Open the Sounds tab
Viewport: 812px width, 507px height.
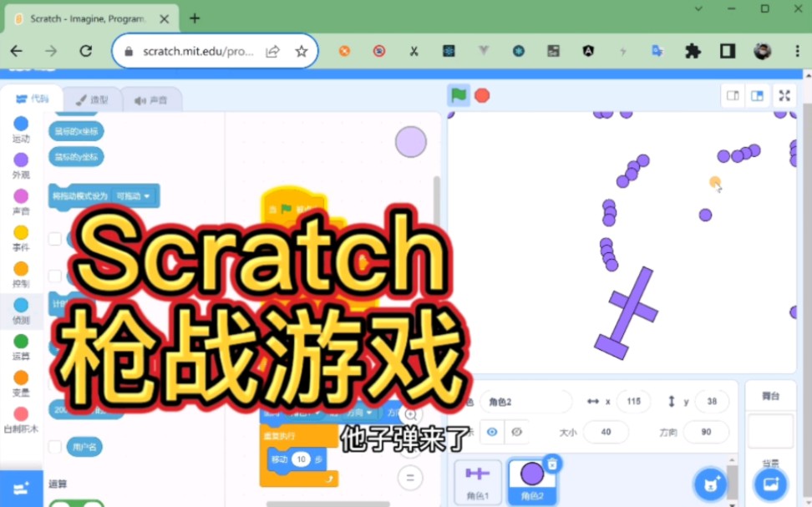151,100
